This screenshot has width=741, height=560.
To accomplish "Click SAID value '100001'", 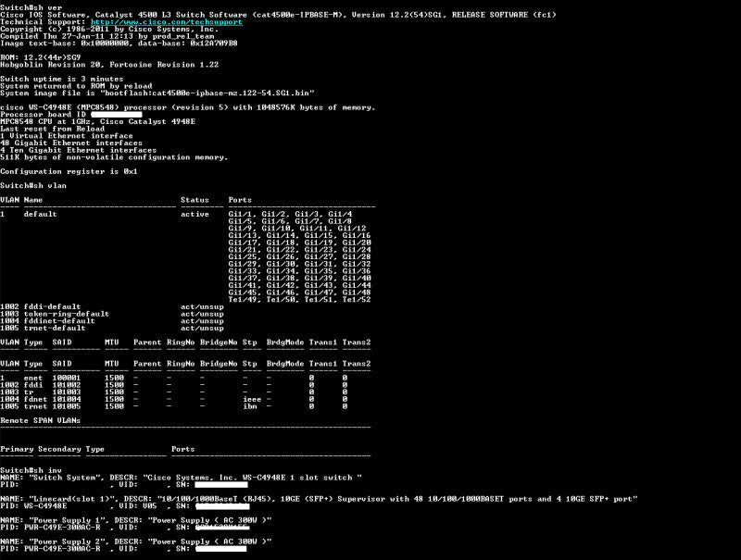I will [x=67, y=378].
